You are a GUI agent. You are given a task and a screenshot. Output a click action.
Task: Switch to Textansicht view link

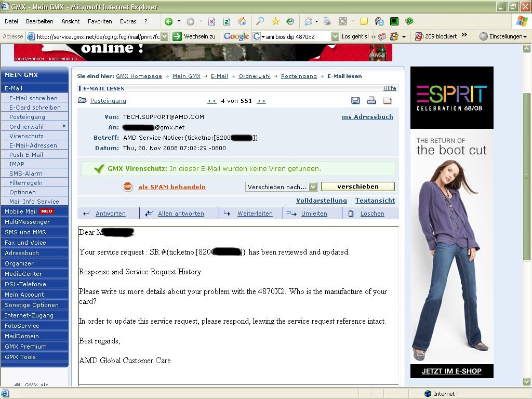(375, 201)
